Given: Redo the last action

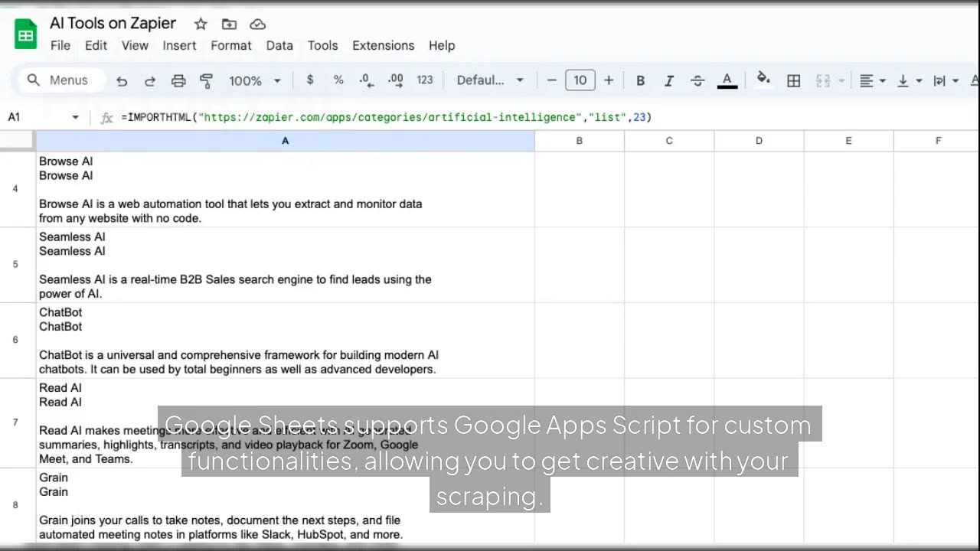Looking at the screenshot, I should pyautogui.click(x=150, y=80).
